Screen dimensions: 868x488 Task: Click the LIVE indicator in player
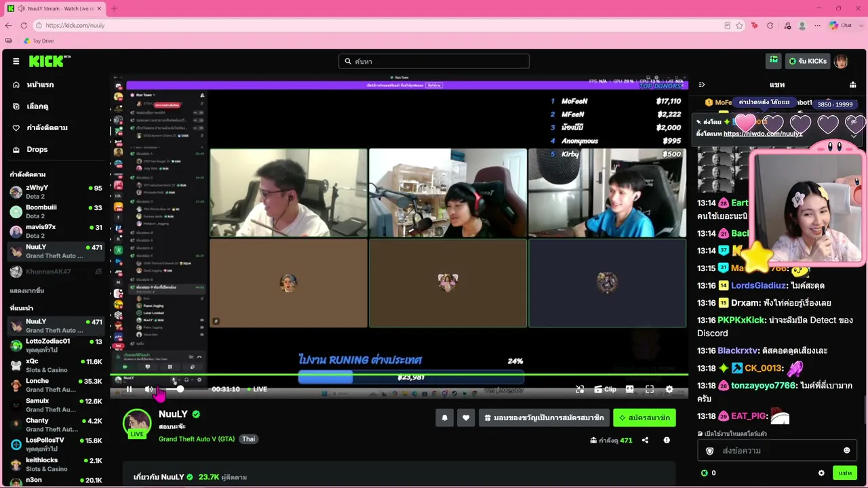pyautogui.click(x=257, y=389)
